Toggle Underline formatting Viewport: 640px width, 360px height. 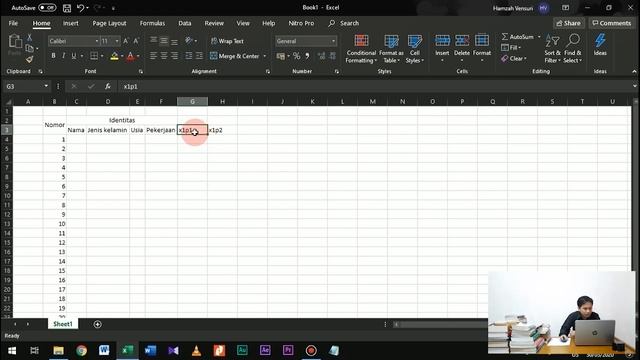[73, 56]
